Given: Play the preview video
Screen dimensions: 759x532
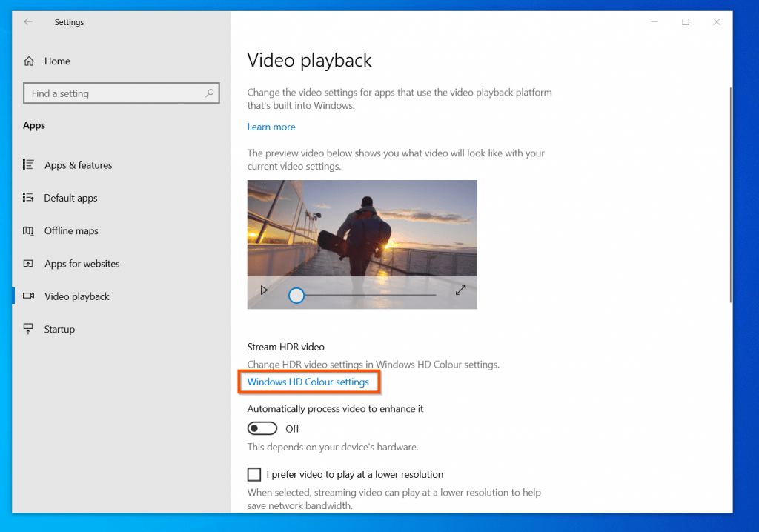Looking at the screenshot, I should pos(264,290).
